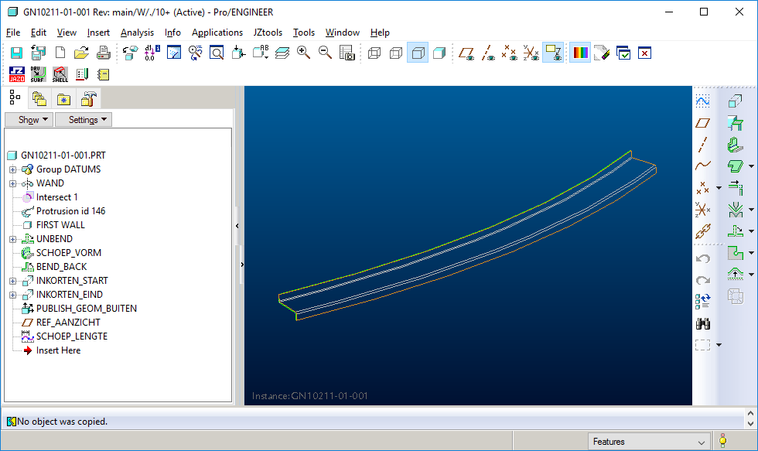Open the Analysis menu
Image resolution: width=758 pixels, height=451 pixels.
(137, 32)
